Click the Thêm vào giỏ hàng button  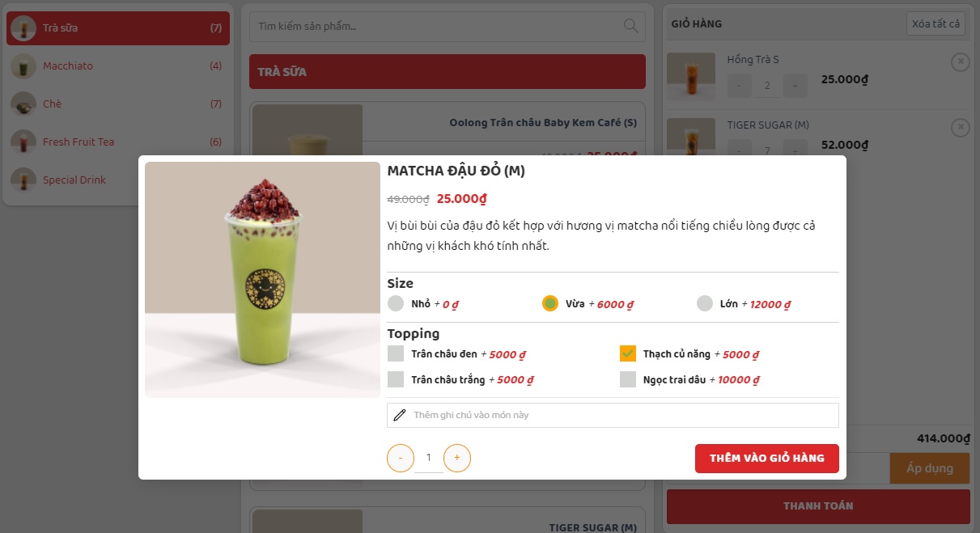point(767,459)
